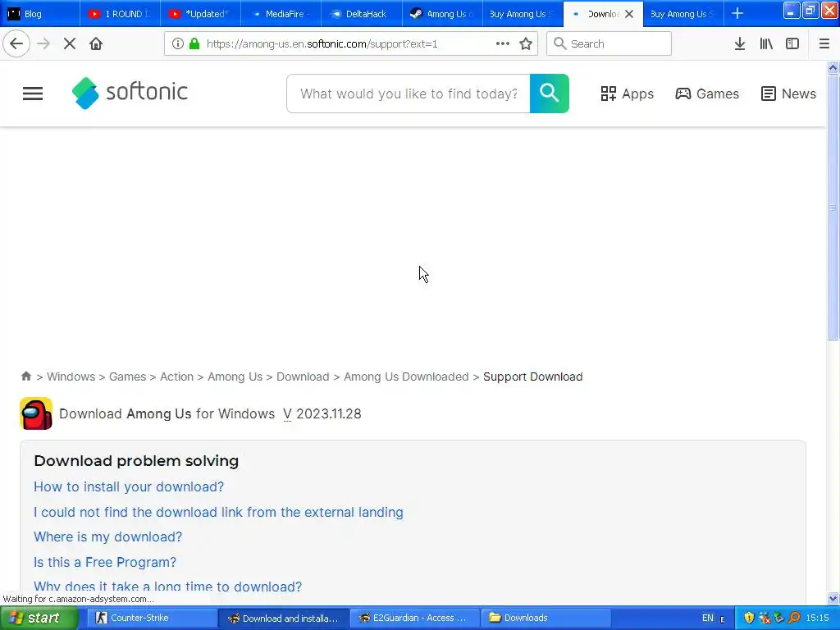Screen dimensions: 840x630
Task: Go to Download breadcrumb
Action: pyautogui.click(x=303, y=377)
